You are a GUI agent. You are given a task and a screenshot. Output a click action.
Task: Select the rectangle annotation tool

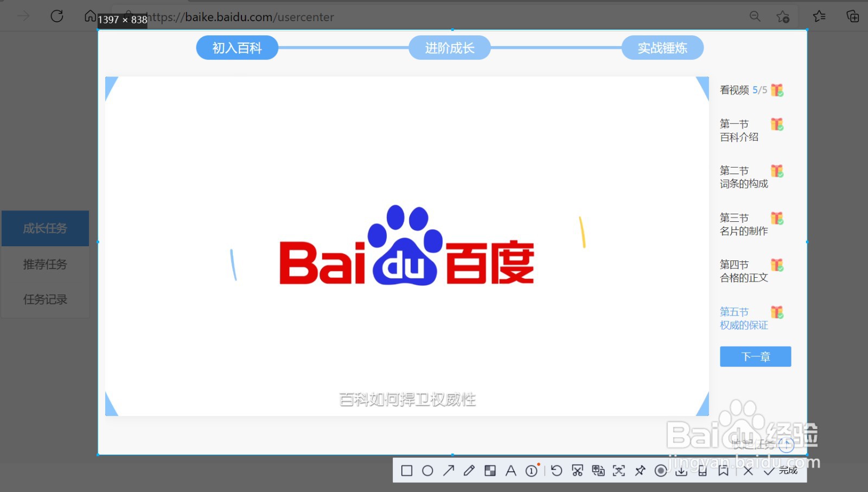pyautogui.click(x=407, y=470)
